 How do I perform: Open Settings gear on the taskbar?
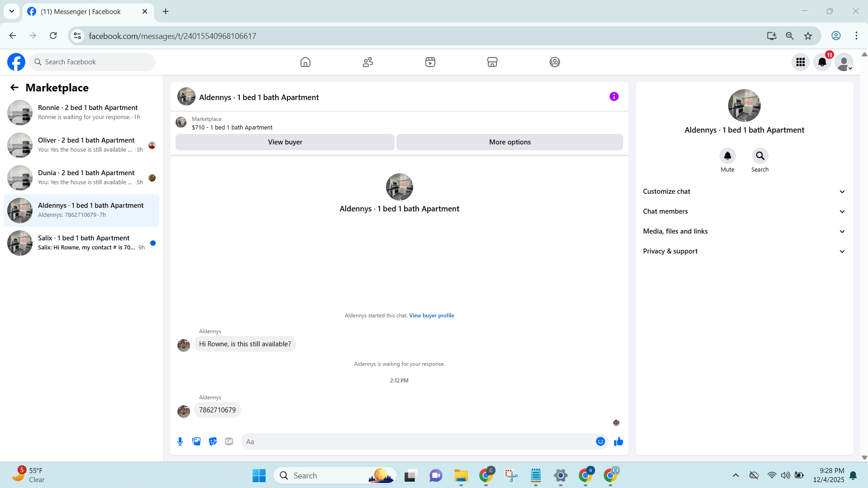click(x=561, y=475)
